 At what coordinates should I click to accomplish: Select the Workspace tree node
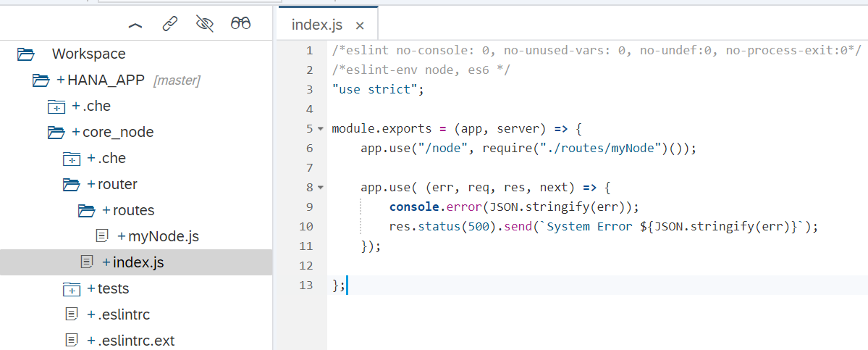point(88,54)
